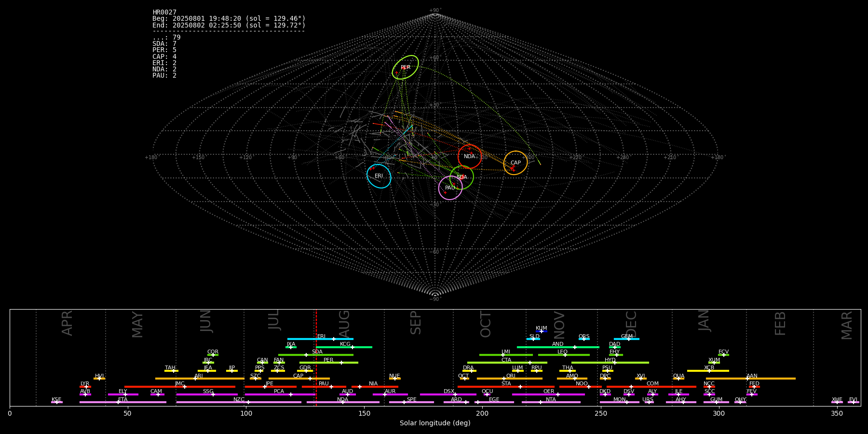Click the MAR month label in timeline
Viewport: 868px width, 434px height.
pyautogui.click(x=847, y=325)
